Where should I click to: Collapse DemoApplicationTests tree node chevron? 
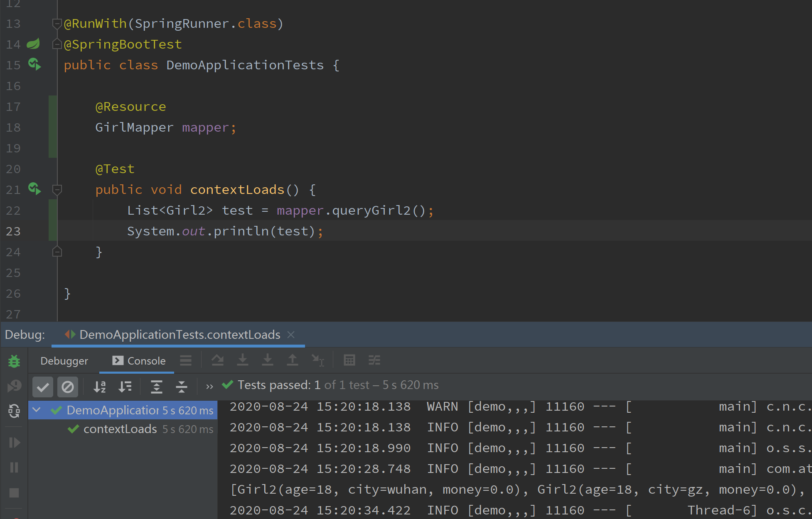(x=37, y=410)
